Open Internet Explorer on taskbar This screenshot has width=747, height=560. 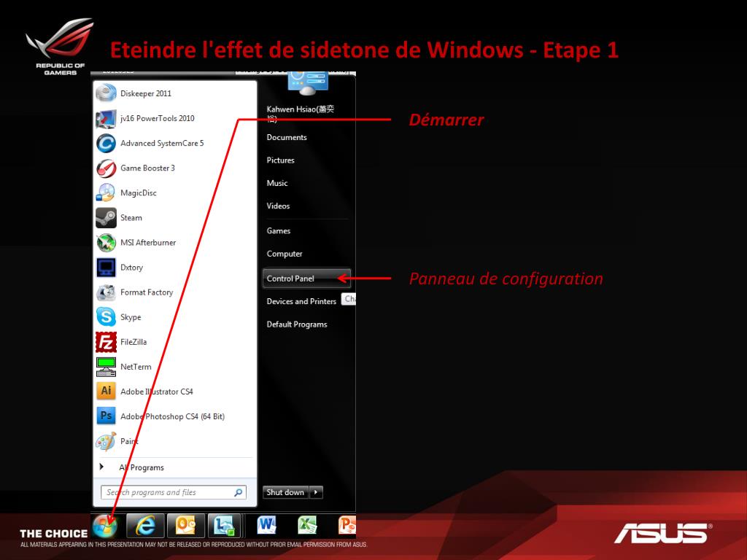(x=145, y=526)
